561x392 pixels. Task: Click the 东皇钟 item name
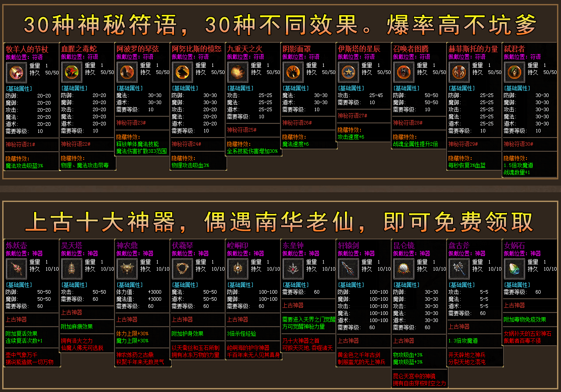coord(293,245)
